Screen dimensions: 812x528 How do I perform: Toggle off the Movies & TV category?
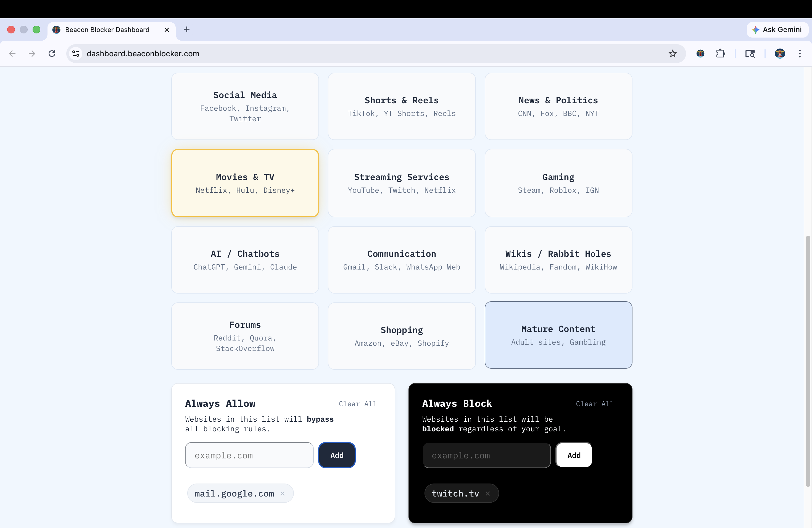point(245,183)
